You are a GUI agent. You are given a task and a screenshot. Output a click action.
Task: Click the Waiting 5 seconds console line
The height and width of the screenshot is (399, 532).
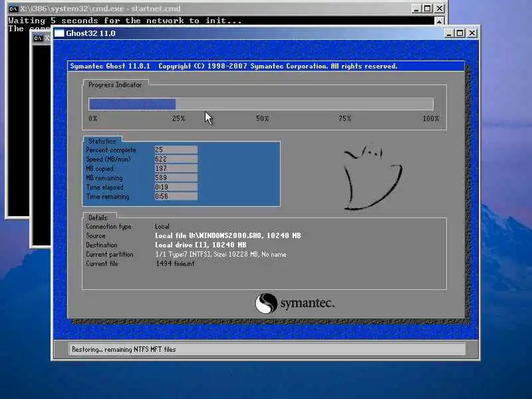pos(125,21)
